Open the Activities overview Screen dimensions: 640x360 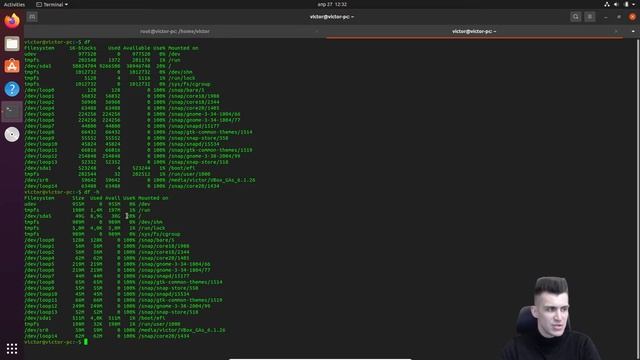coord(14,4)
